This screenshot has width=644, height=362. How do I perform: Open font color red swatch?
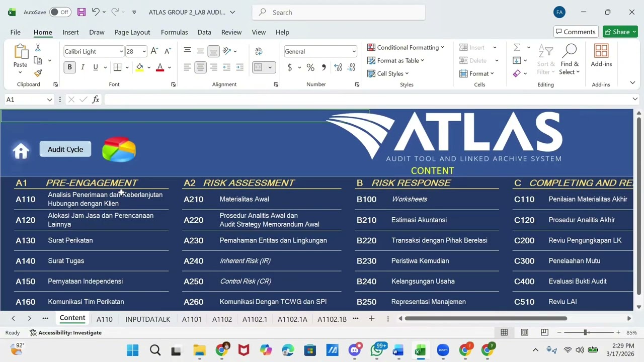pos(160,67)
